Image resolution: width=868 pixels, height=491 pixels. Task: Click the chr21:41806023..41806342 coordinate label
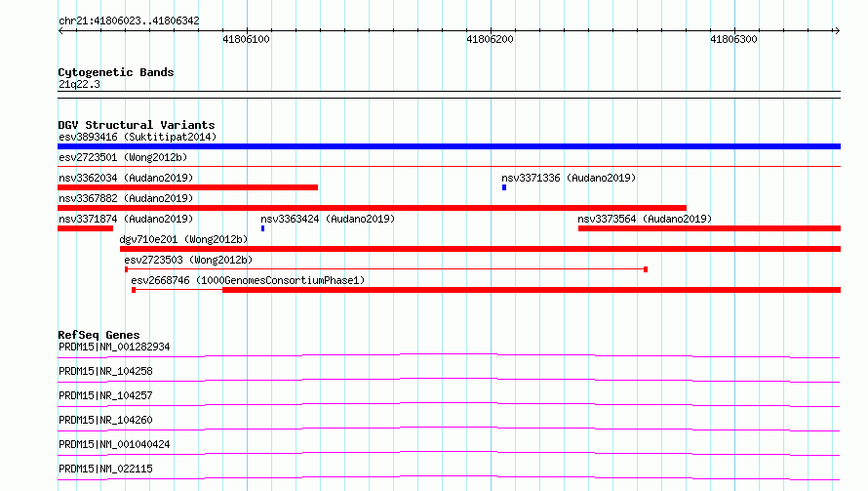[129, 21]
